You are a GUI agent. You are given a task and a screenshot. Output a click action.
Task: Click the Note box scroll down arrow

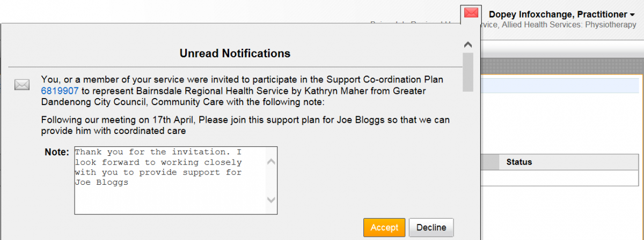[271, 200]
